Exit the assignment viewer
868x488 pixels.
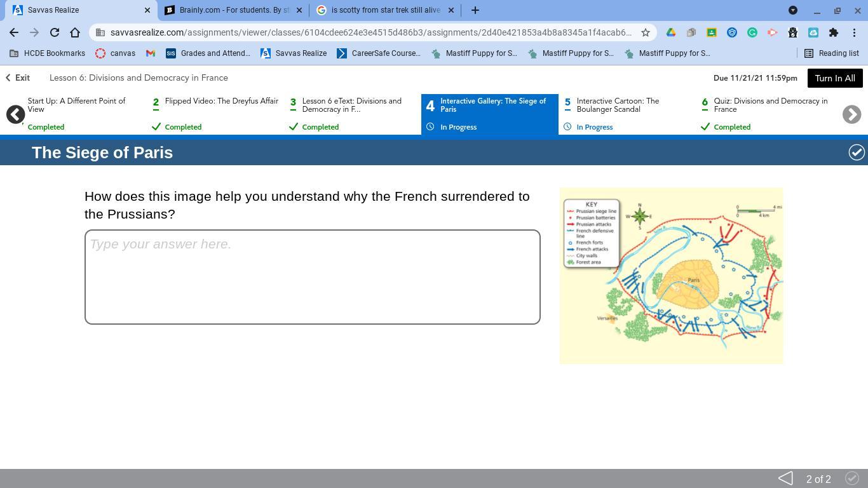(x=18, y=78)
